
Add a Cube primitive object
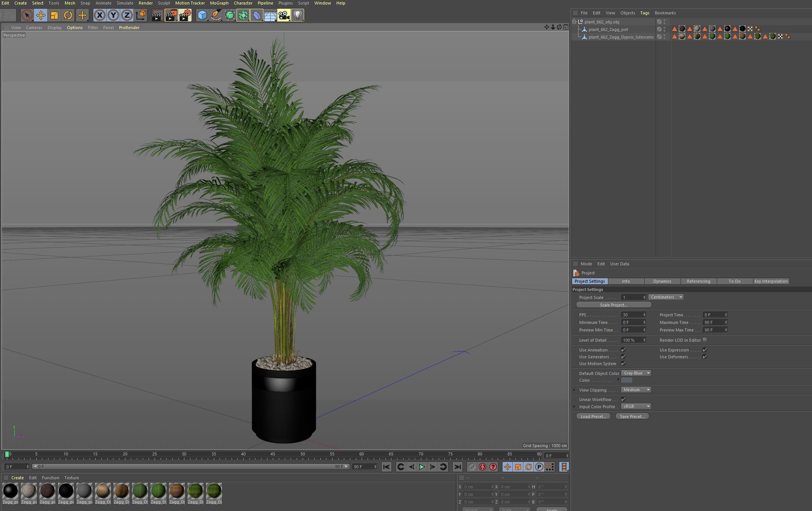point(202,15)
